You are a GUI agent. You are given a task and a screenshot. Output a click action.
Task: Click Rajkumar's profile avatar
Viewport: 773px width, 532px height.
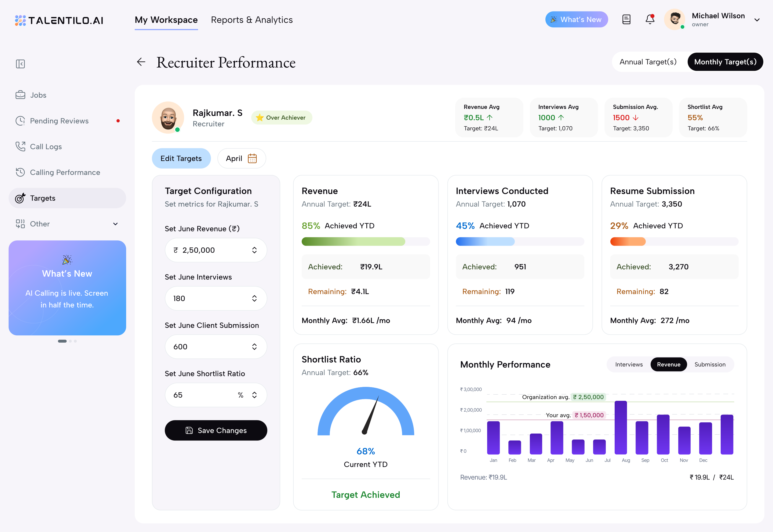pyautogui.click(x=168, y=118)
